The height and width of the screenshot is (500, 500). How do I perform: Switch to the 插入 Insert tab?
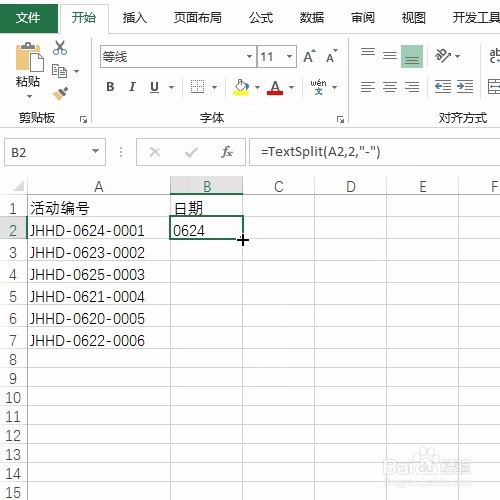pyautogui.click(x=134, y=17)
